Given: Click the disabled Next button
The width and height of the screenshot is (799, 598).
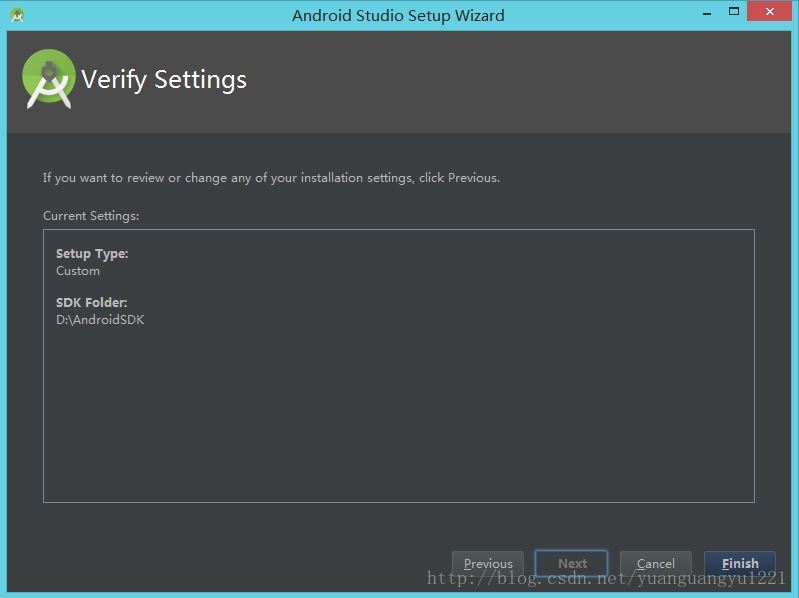Looking at the screenshot, I should pyautogui.click(x=572, y=563).
